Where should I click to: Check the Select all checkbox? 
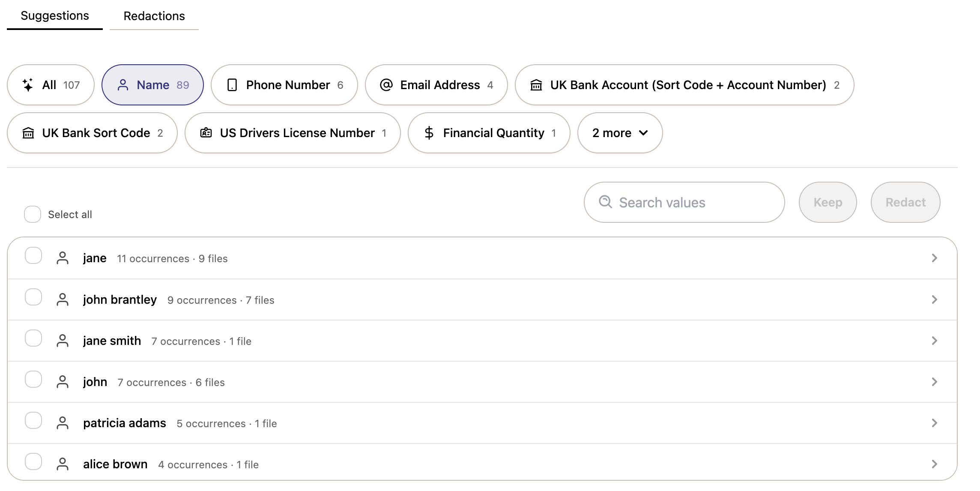point(33,214)
